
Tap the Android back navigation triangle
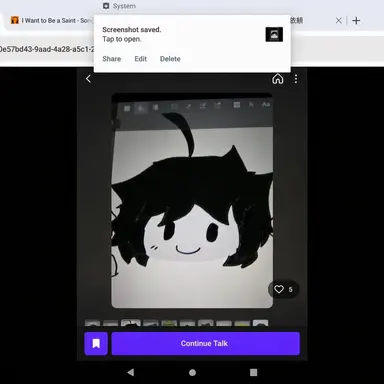(x=131, y=372)
